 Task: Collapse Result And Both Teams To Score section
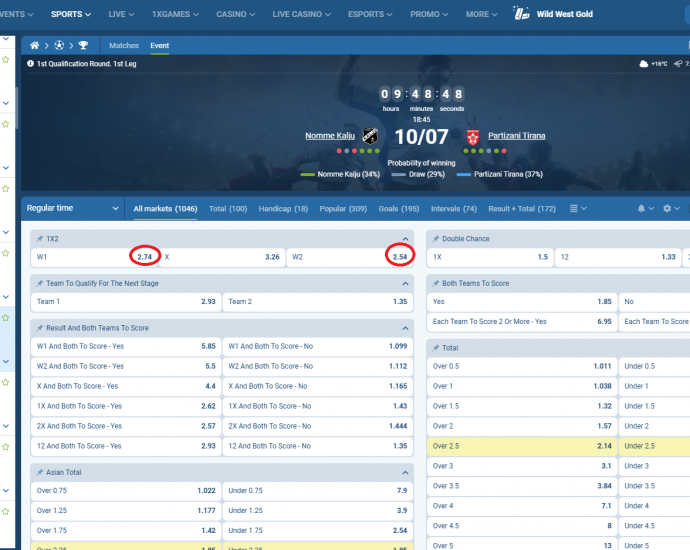click(405, 328)
